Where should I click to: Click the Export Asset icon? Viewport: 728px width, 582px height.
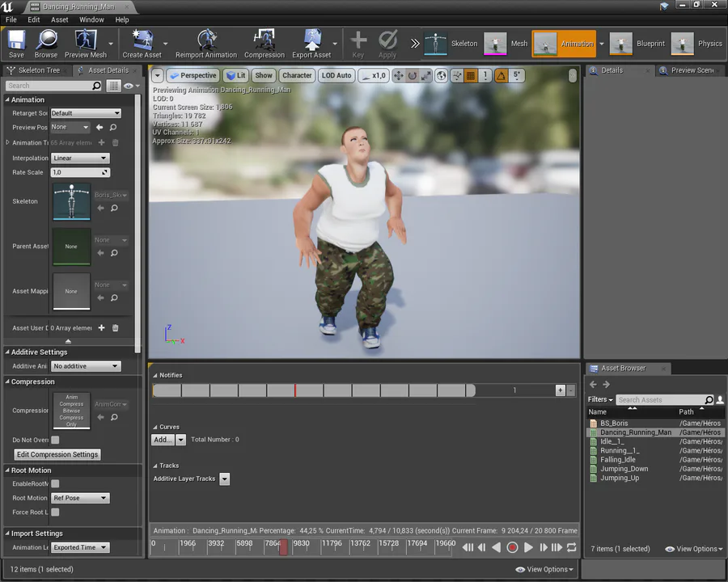tap(312, 44)
